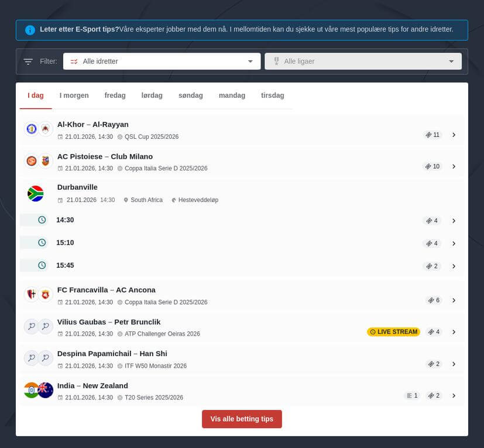This screenshot has height=448, width=484.
Task: Click the horse racing icon next to Hesteveddeløp
Action: click(x=173, y=200)
